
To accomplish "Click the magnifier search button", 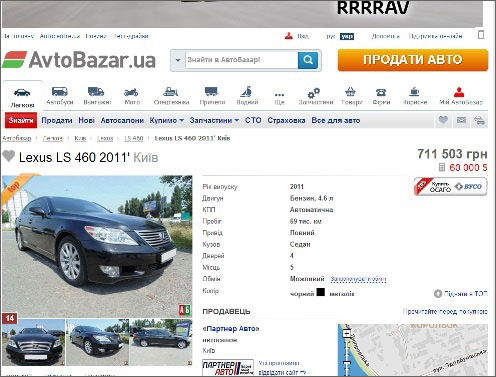I will click(308, 60).
